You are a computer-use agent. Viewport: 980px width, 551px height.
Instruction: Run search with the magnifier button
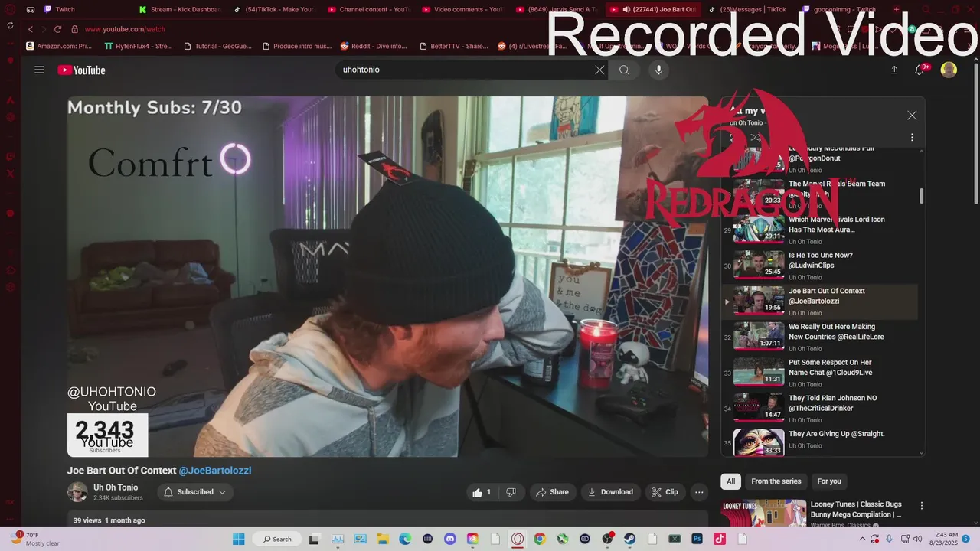click(x=624, y=70)
